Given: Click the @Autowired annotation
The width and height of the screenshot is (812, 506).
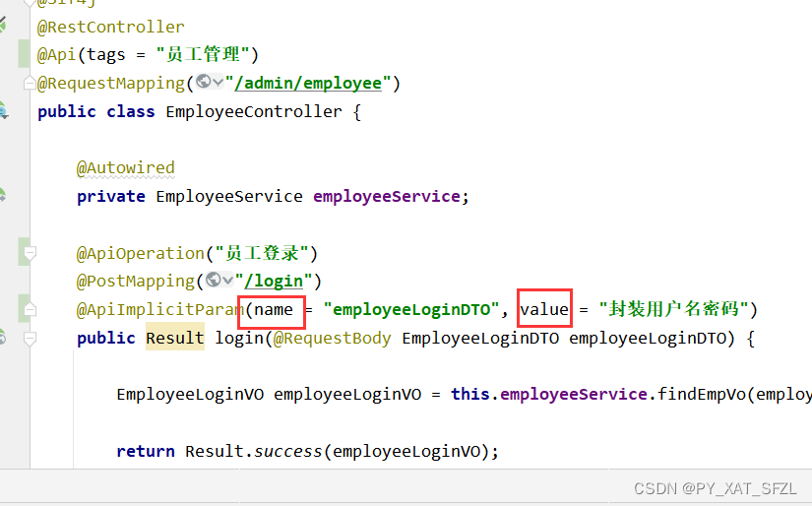Looking at the screenshot, I should tap(126, 167).
